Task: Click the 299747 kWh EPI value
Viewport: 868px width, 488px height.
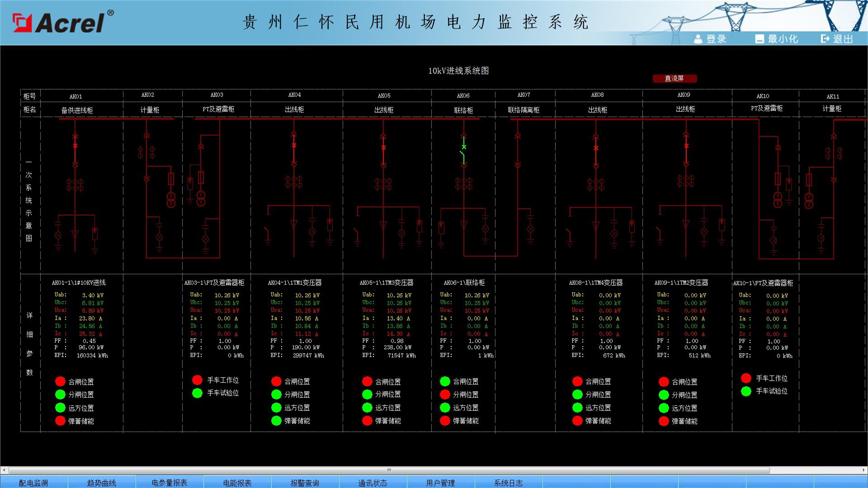Action: (x=308, y=356)
